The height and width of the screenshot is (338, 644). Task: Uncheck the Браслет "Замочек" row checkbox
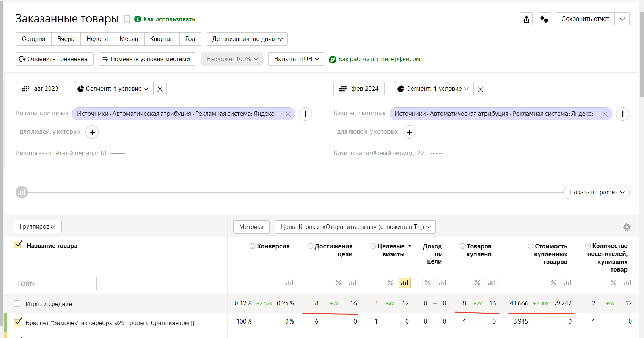(x=17, y=322)
